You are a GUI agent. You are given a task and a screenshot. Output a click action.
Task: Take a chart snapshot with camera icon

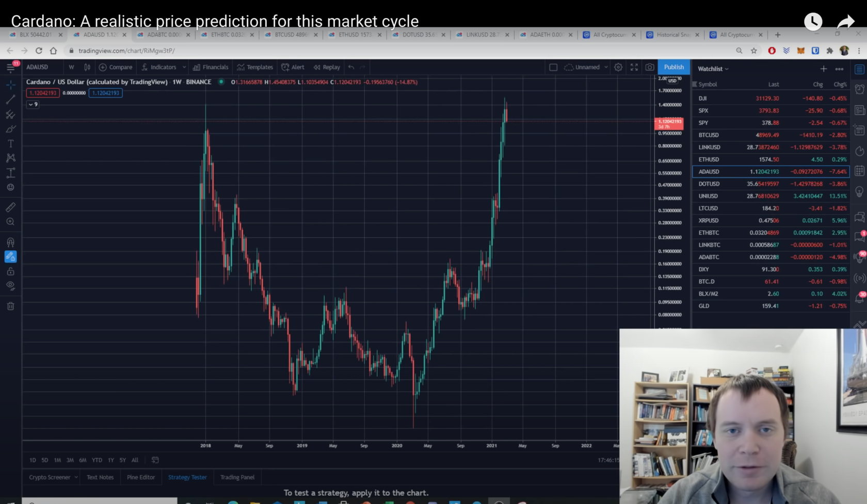pyautogui.click(x=650, y=67)
